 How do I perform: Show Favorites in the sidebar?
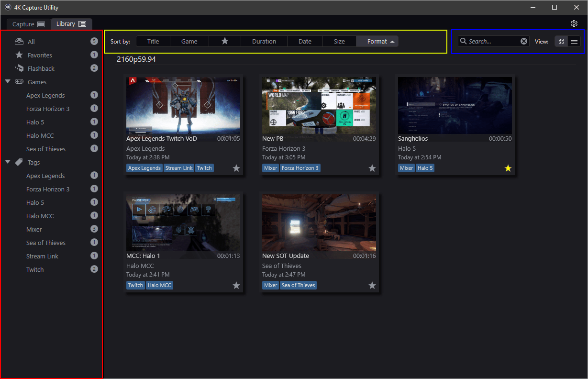point(40,55)
